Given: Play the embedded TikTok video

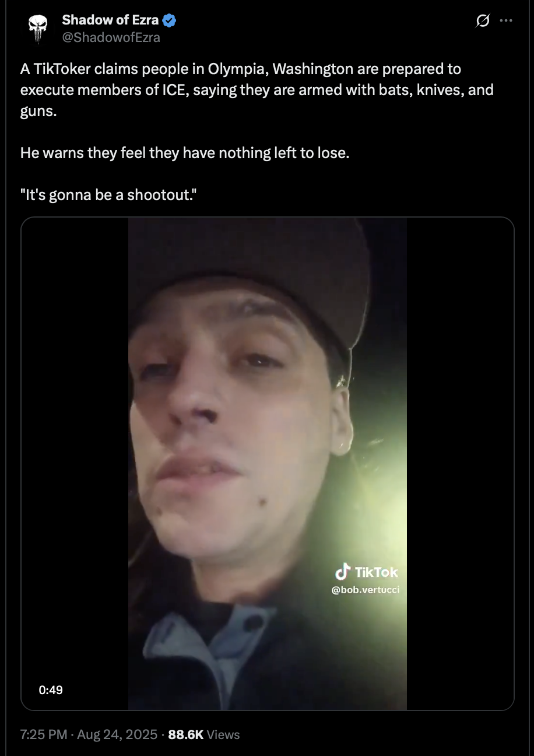Looking at the screenshot, I should (268, 464).
